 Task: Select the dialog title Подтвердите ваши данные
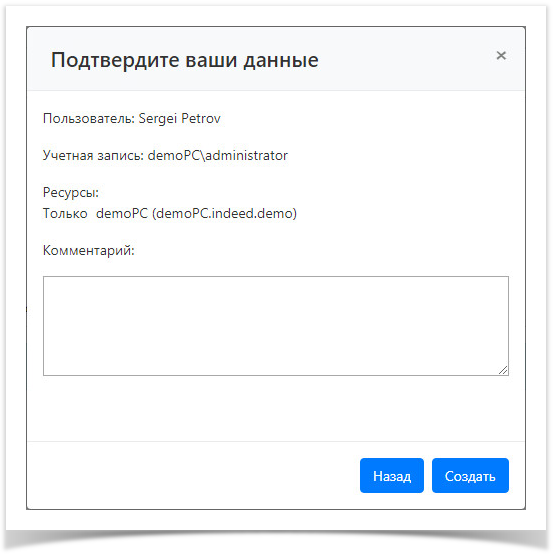pyautogui.click(x=185, y=60)
